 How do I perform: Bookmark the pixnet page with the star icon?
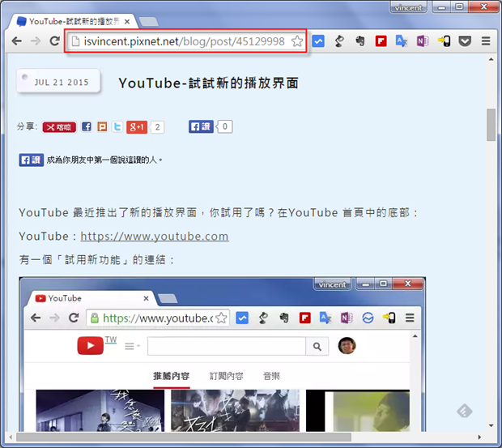[x=297, y=41]
